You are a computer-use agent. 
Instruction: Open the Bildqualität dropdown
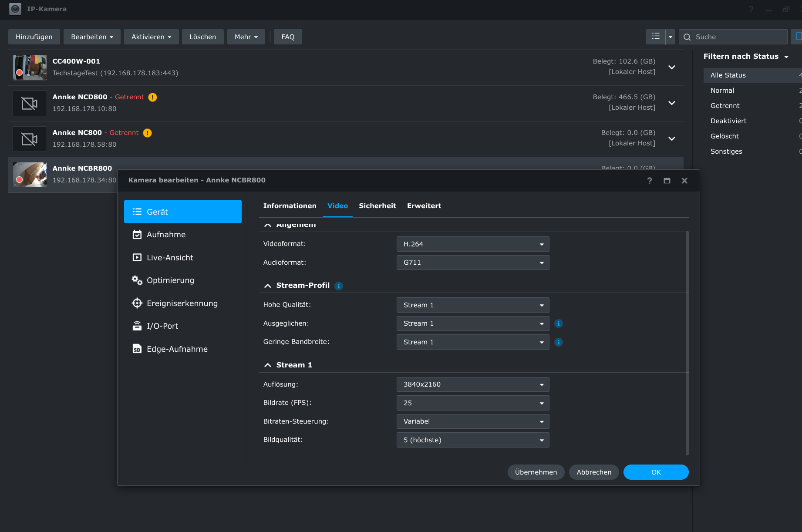(x=472, y=440)
